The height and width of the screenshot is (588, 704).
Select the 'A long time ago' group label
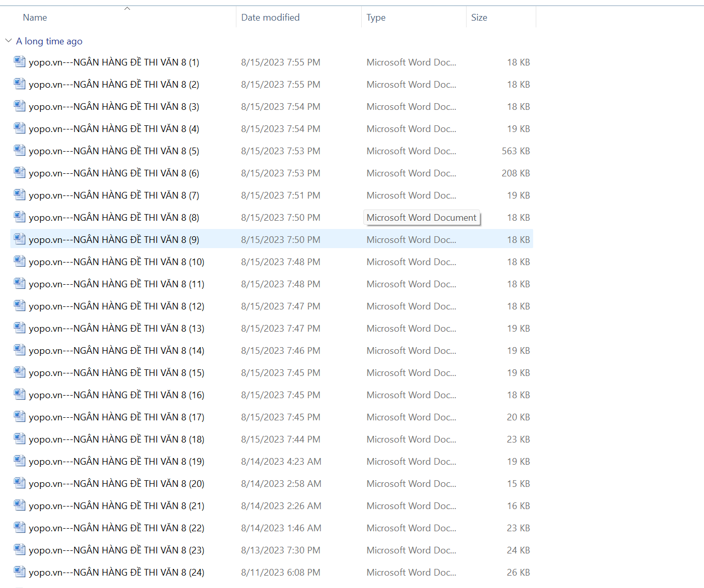(49, 41)
